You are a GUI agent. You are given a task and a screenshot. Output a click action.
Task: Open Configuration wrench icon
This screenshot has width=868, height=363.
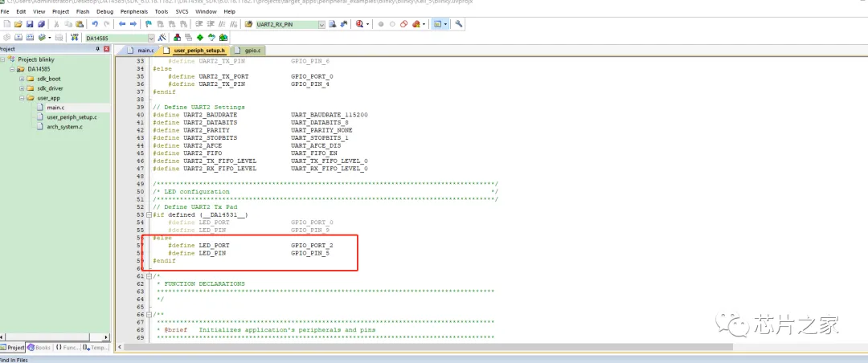click(x=459, y=24)
